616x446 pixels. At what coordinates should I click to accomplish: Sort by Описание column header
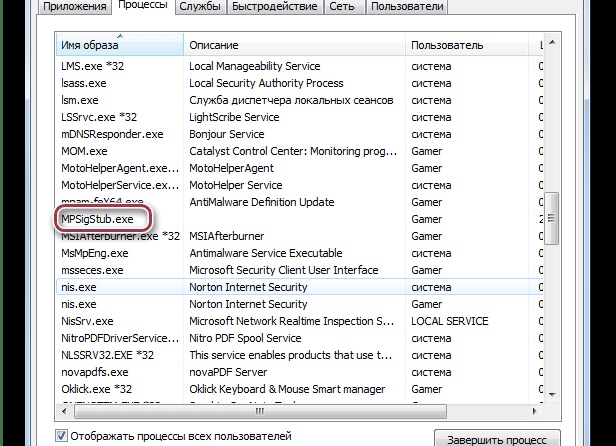pos(294,45)
